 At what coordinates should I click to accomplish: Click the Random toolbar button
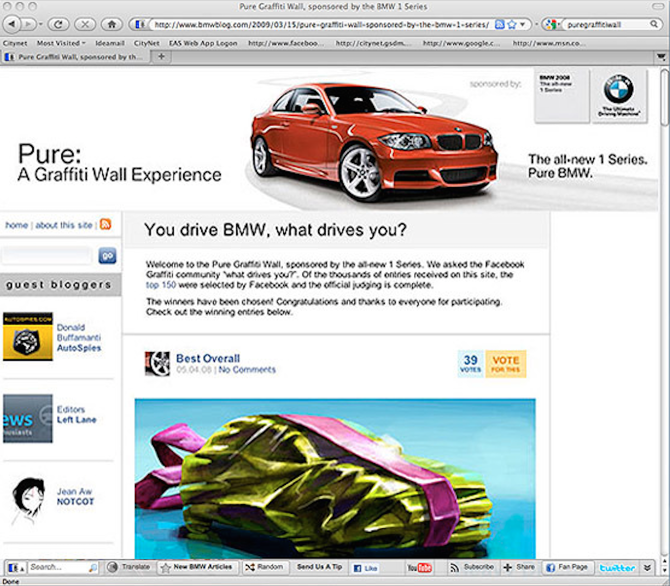[265, 567]
